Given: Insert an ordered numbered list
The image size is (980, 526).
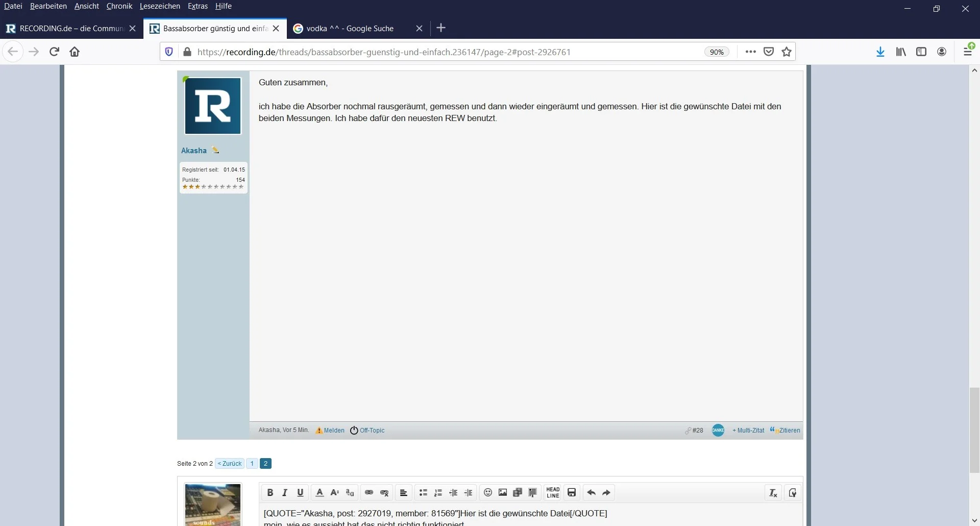Looking at the screenshot, I should (438, 493).
